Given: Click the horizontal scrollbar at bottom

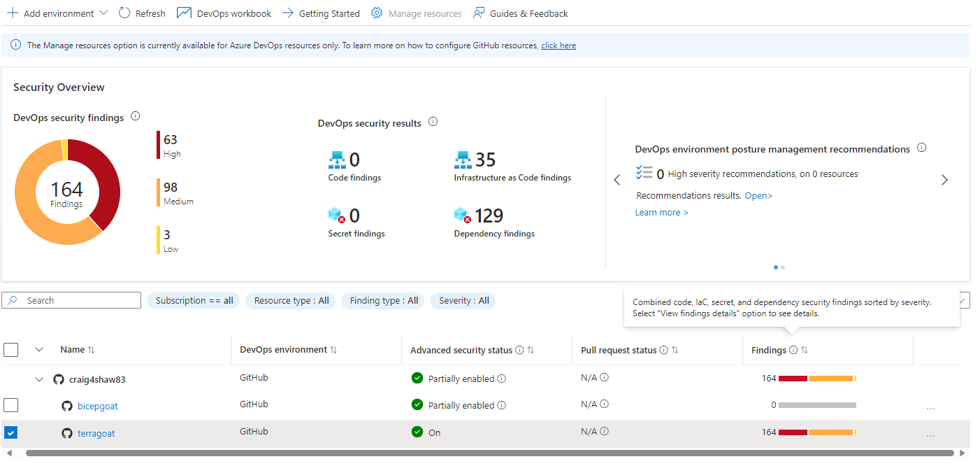Looking at the screenshot, I should pyautogui.click(x=489, y=453).
